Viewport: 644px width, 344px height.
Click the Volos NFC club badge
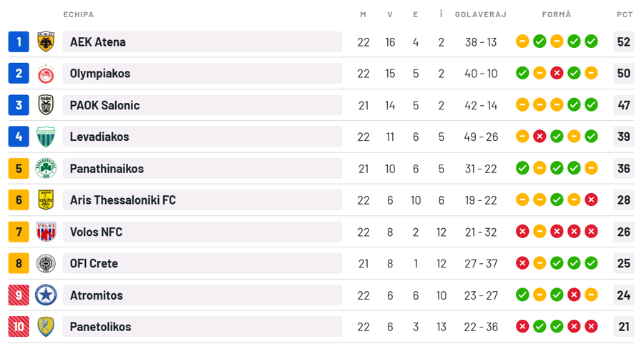click(46, 232)
